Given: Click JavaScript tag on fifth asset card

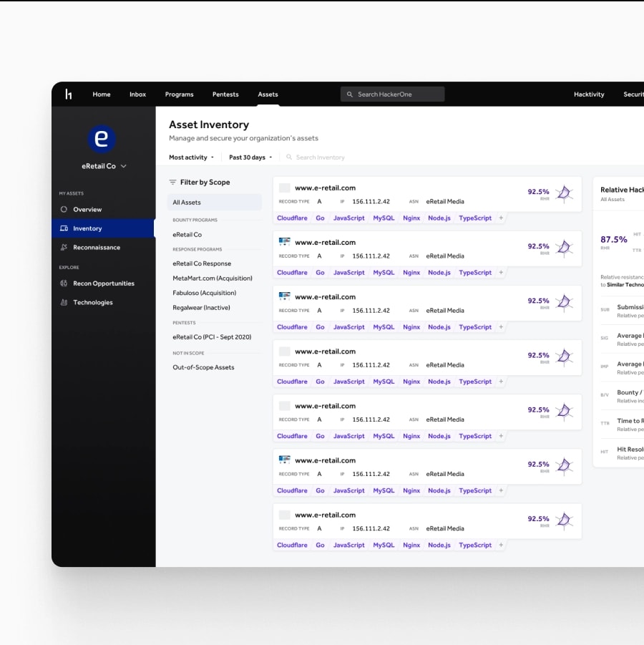Looking at the screenshot, I should pos(348,436).
